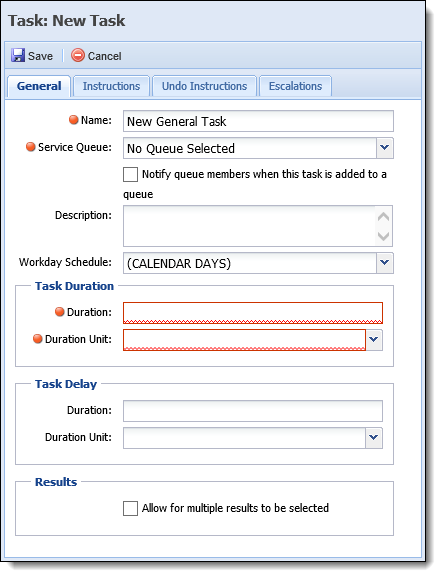The width and height of the screenshot is (441, 577).
Task: Open the Task Delay Duration Unit dropdown
Action: click(x=374, y=438)
